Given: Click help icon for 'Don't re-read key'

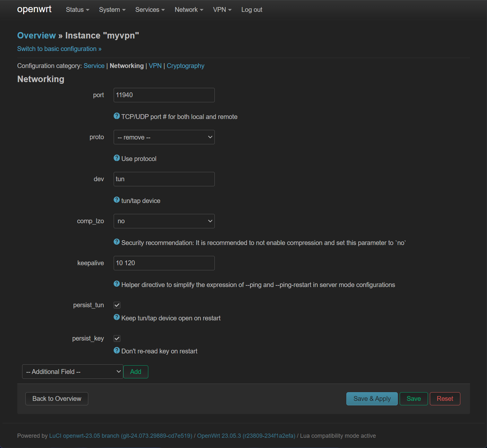Looking at the screenshot, I should click(117, 351).
